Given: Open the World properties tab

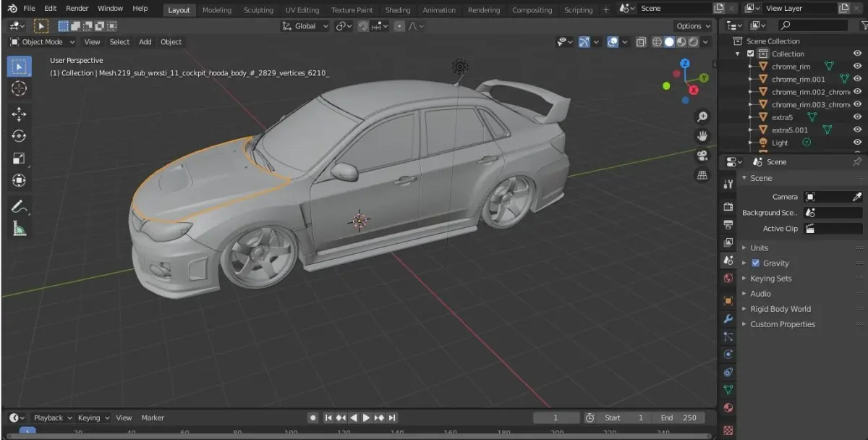Looking at the screenshot, I should point(728,278).
